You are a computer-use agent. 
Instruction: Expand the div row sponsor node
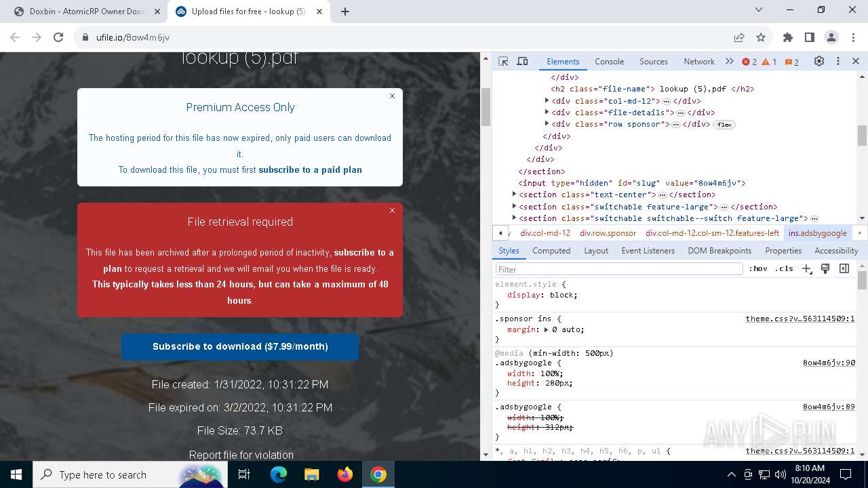click(547, 123)
